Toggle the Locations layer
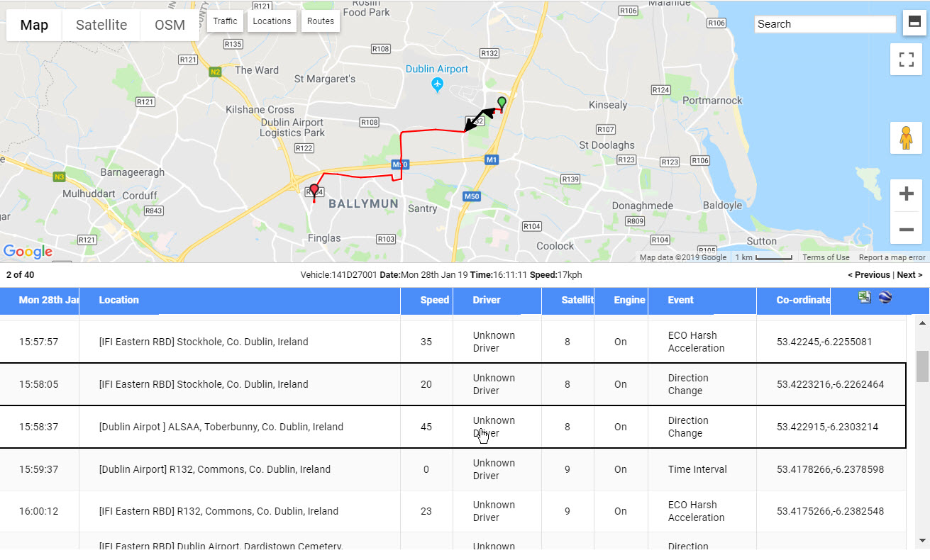Image resolution: width=930 pixels, height=560 pixels. 272,21
